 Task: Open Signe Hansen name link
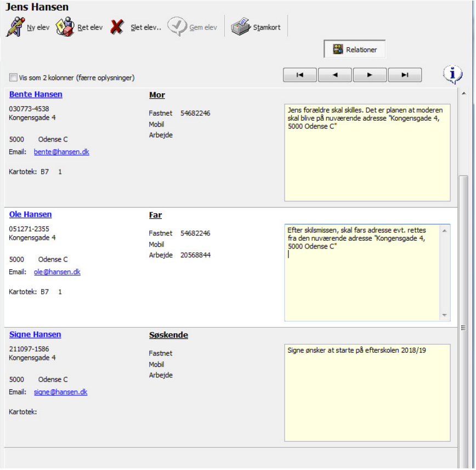(x=35, y=335)
